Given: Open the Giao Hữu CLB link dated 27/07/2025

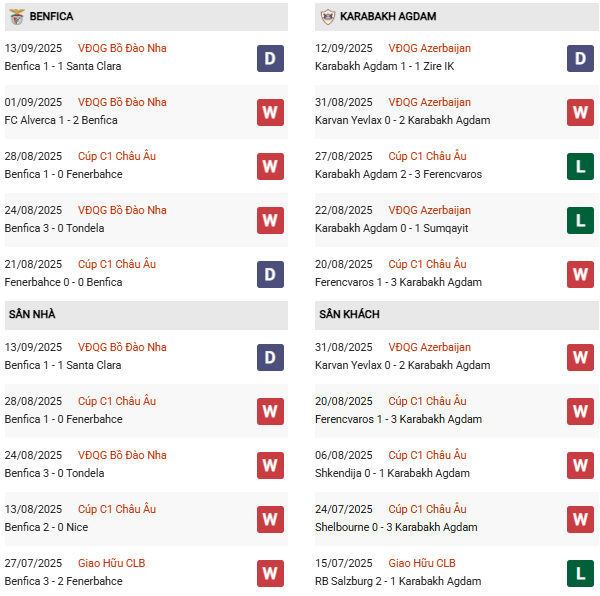Looking at the screenshot, I should point(110,563).
